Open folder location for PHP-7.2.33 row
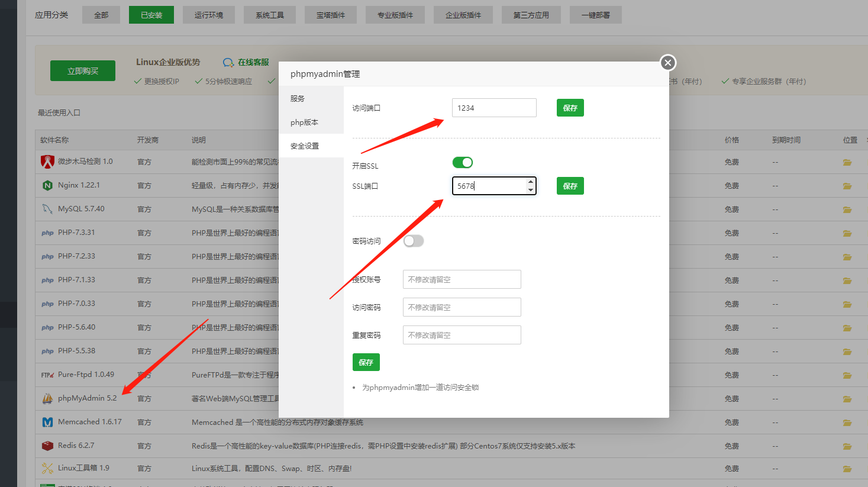This screenshot has width=868, height=487. pyautogui.click(x=847, y=257)
